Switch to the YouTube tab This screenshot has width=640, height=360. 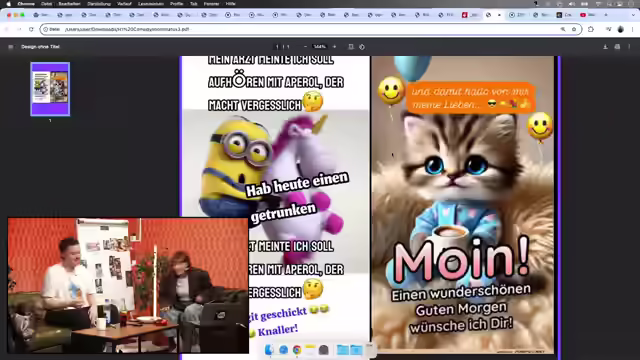[588, 15]
